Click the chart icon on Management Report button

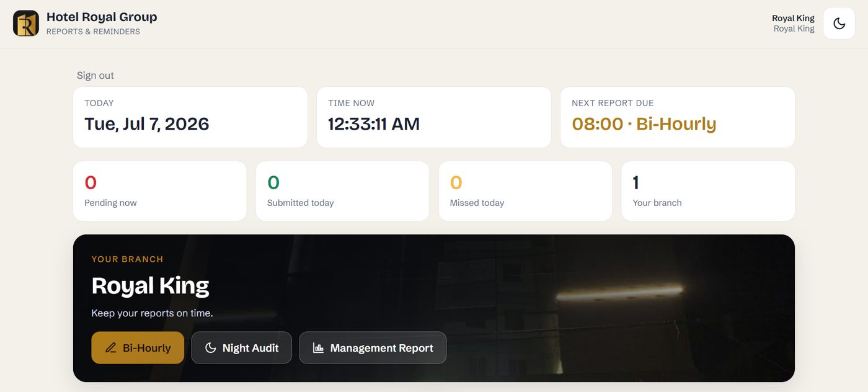click(319, 348)
